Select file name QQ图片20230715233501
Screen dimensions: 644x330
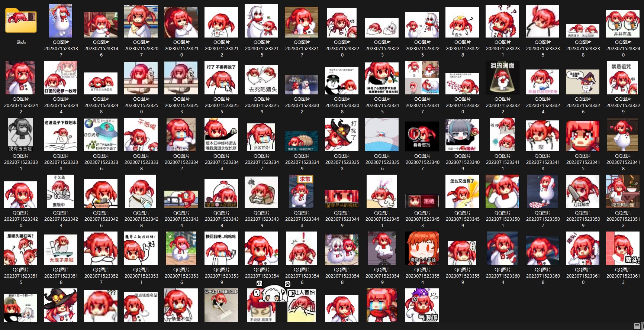pos(503,219)
